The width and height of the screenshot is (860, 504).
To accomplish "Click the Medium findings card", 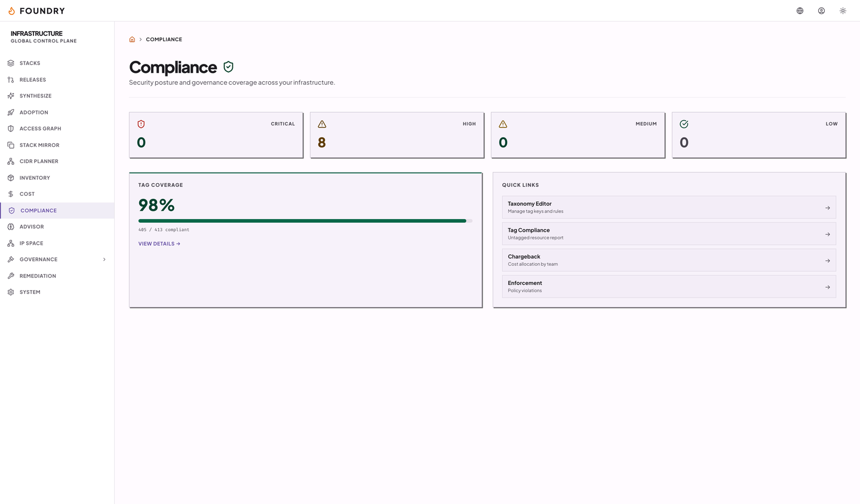I will (578, 135).
